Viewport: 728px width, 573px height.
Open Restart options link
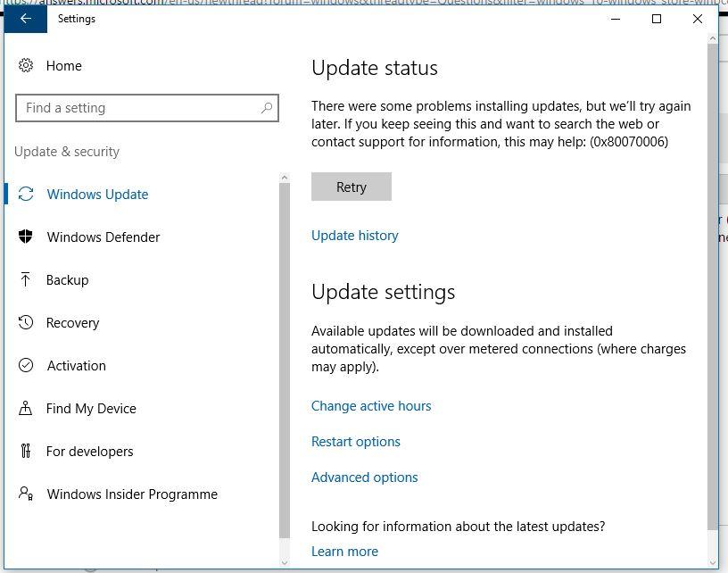click(x=355, y=442)
